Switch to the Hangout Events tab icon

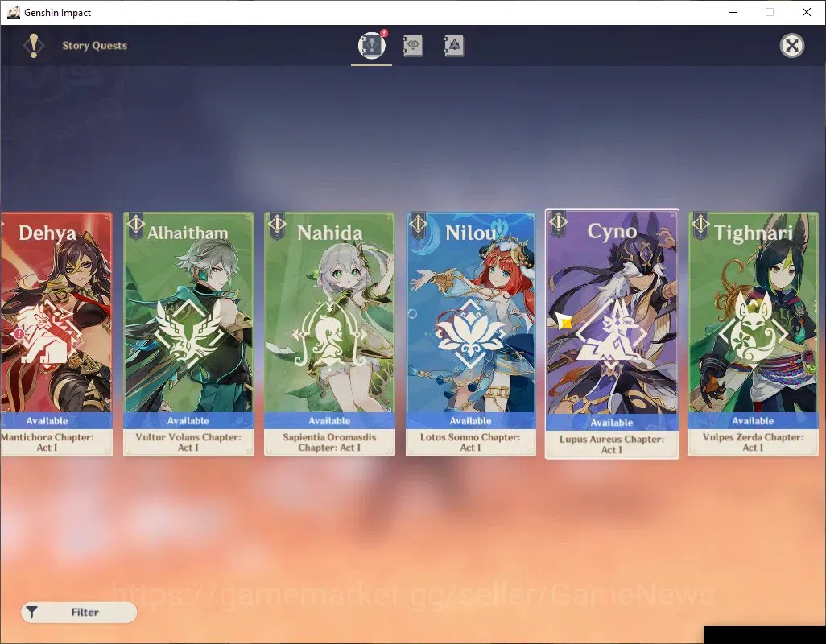(x=412, y=46)
